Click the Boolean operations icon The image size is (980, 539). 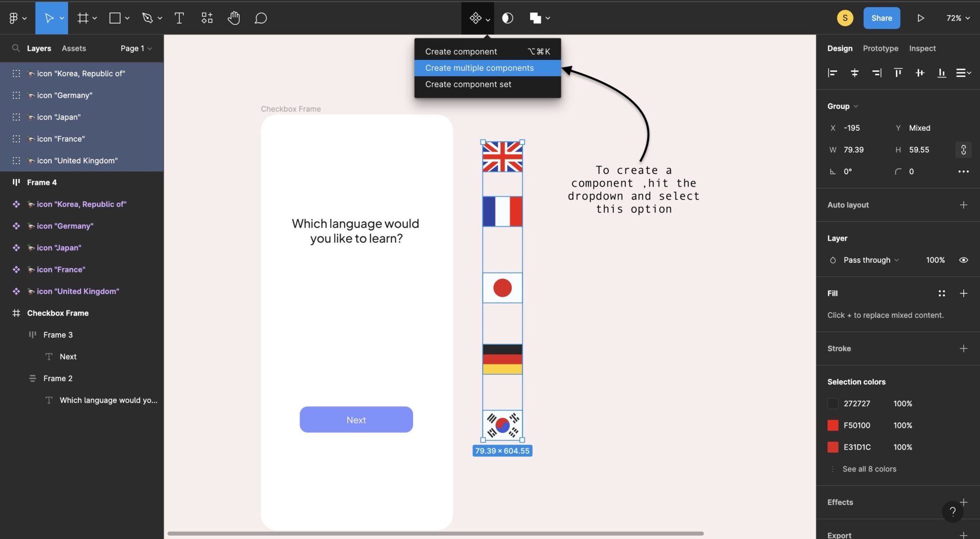pyautogui.click(x=535, y=18)
